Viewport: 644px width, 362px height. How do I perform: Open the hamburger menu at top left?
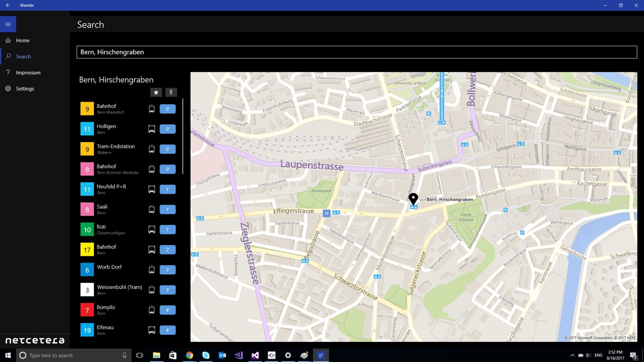click(x=7, y=24)
